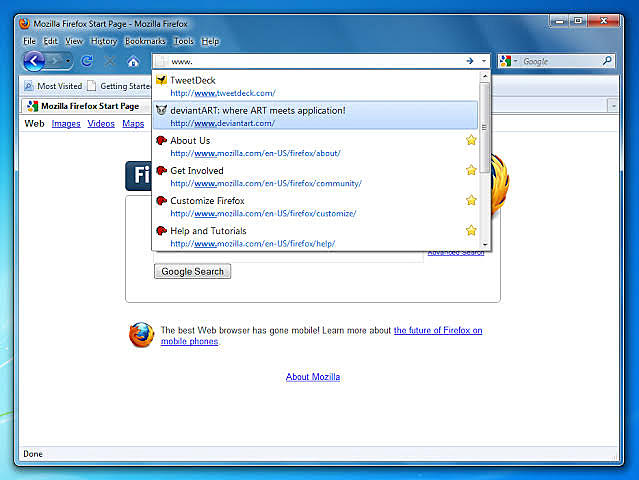This screenshot has height=480, width=639.
Task: Choose the TweetDeck suggestion
Action: click(315, 86)
